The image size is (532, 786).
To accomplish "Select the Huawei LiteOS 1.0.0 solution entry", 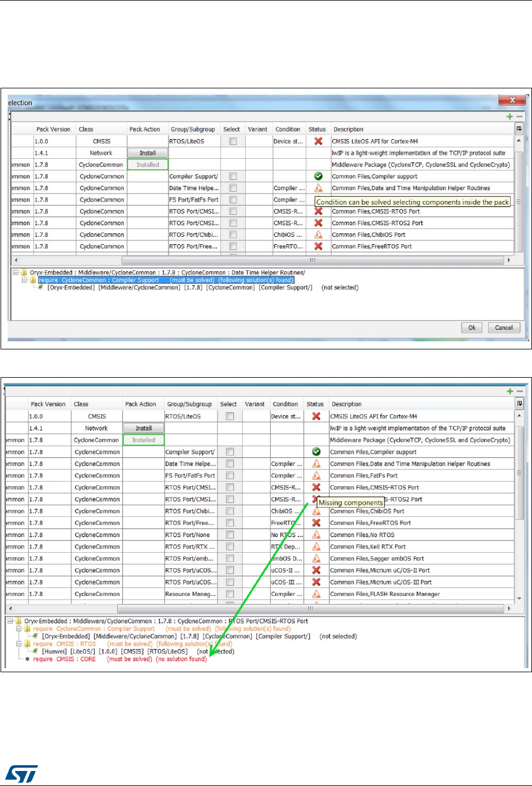I will click(138, 651).
